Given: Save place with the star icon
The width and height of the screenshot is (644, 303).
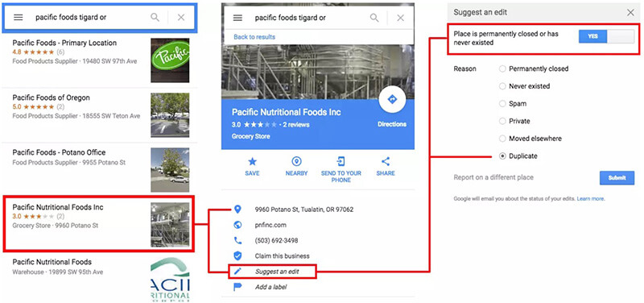Looking at the screenshot, I should (252, 161).
